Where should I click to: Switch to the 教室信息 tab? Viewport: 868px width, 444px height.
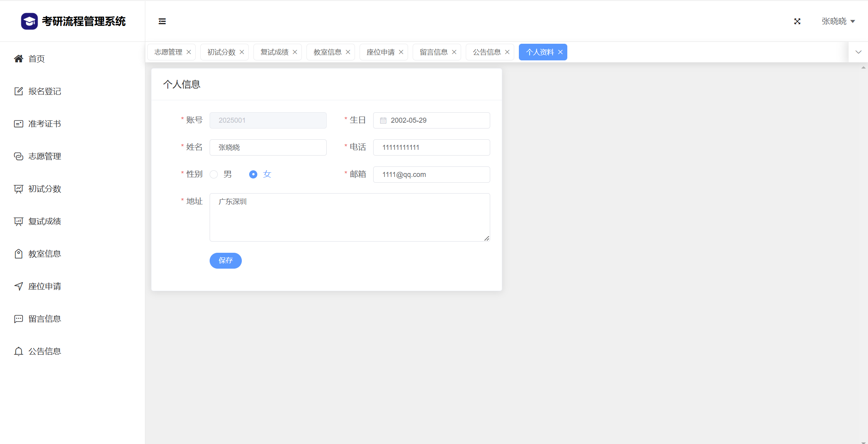[327, 52]
